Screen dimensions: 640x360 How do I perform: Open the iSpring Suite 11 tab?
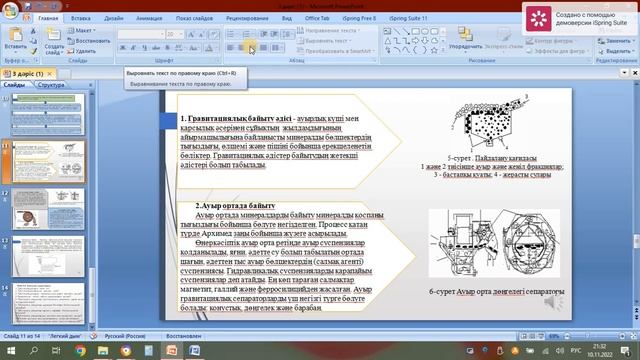408,18
